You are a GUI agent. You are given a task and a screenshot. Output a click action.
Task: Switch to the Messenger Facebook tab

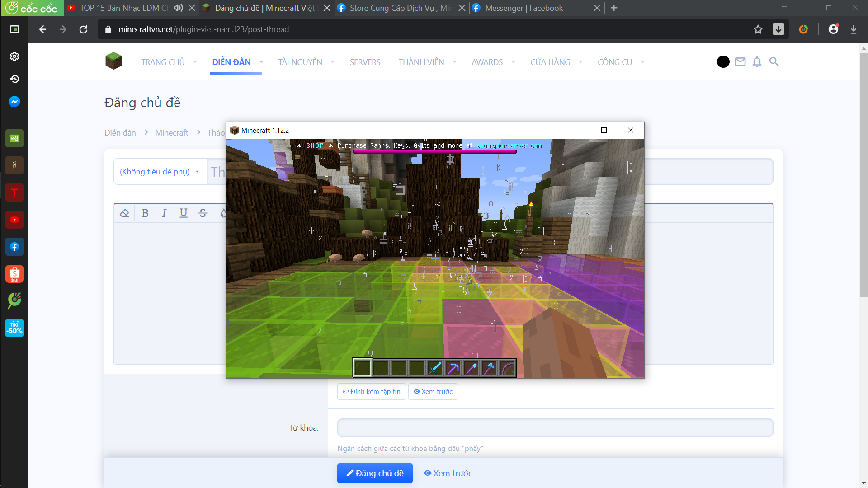click(x=524, y=8)
